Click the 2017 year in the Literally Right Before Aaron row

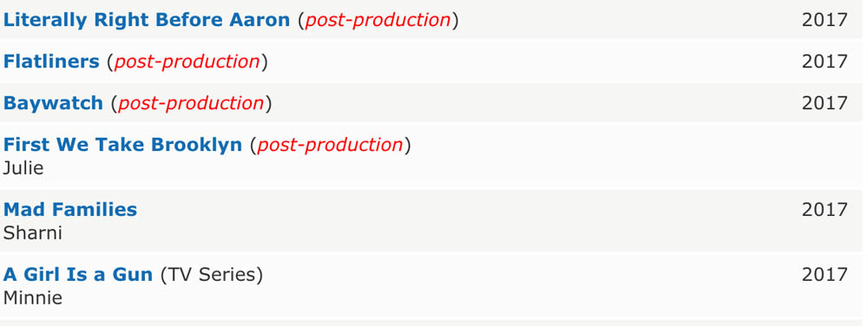pos(825,20)
